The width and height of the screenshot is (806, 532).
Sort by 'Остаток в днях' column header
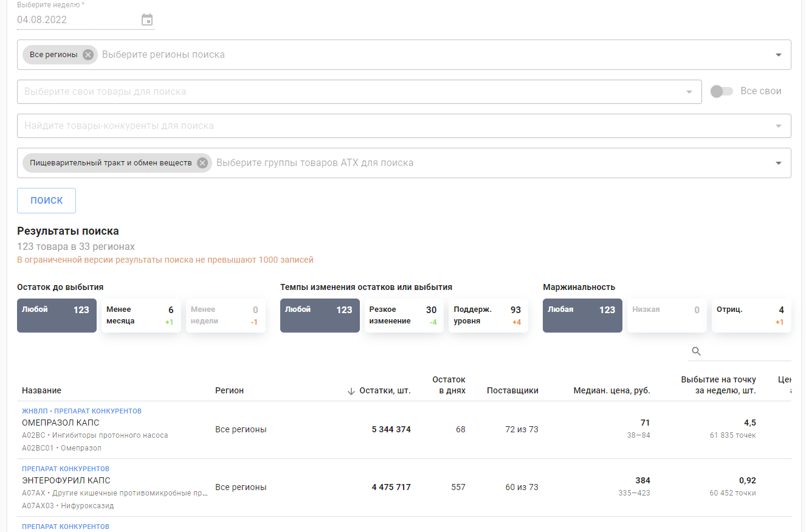tap(449, 385)
